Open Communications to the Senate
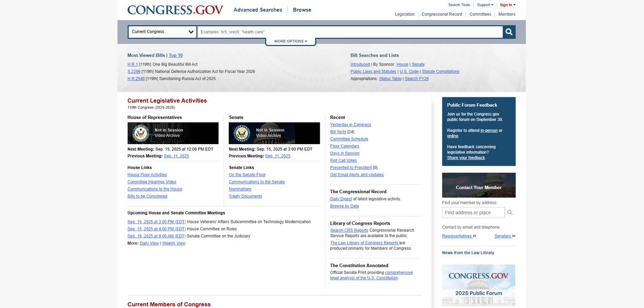 click(257, 182)
